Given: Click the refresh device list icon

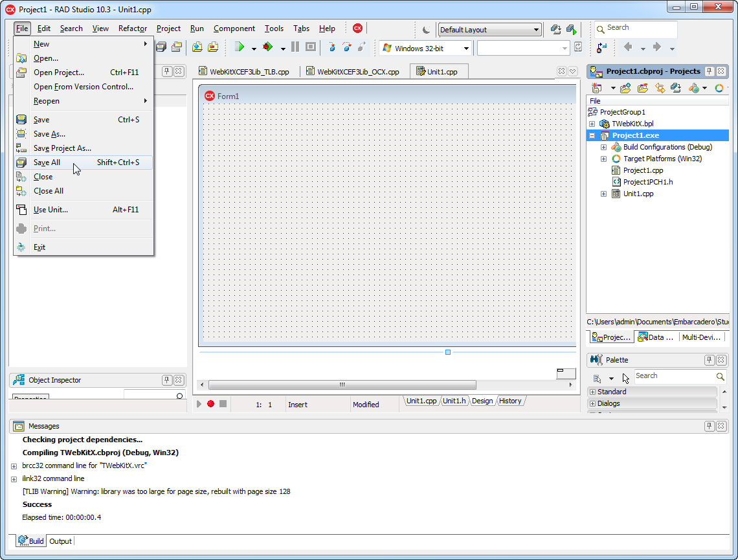Looking at the screenshot, I should 578,47.
